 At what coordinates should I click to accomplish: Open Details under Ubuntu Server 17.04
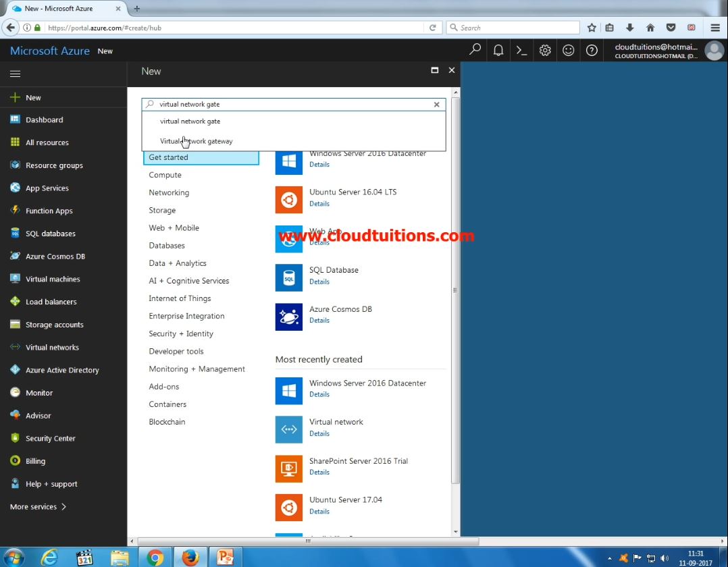[x=319, y=512]
